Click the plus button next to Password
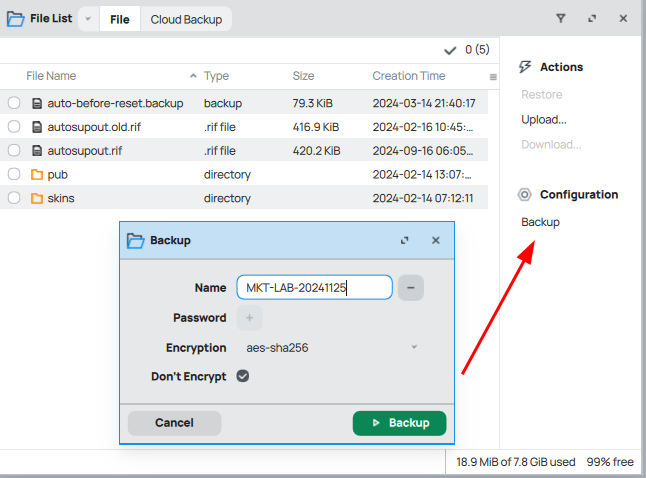Screen dimensions: 646x478 (249, 318)
